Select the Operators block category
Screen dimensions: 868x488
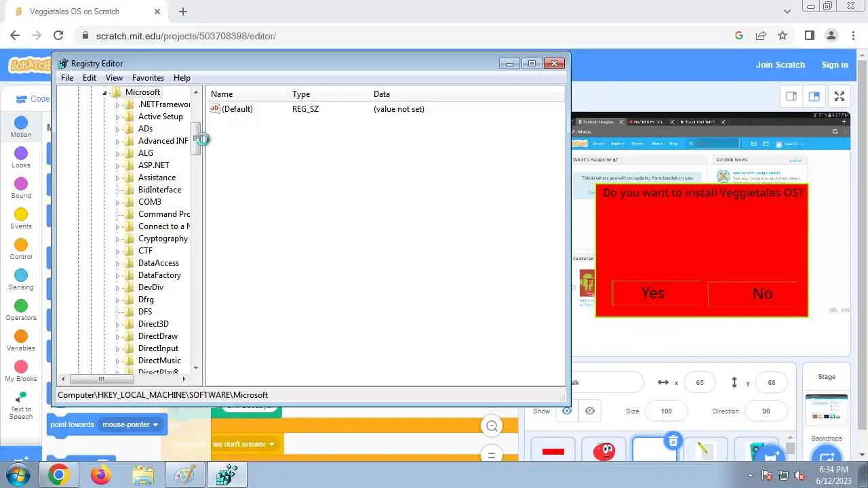(21, 310)
